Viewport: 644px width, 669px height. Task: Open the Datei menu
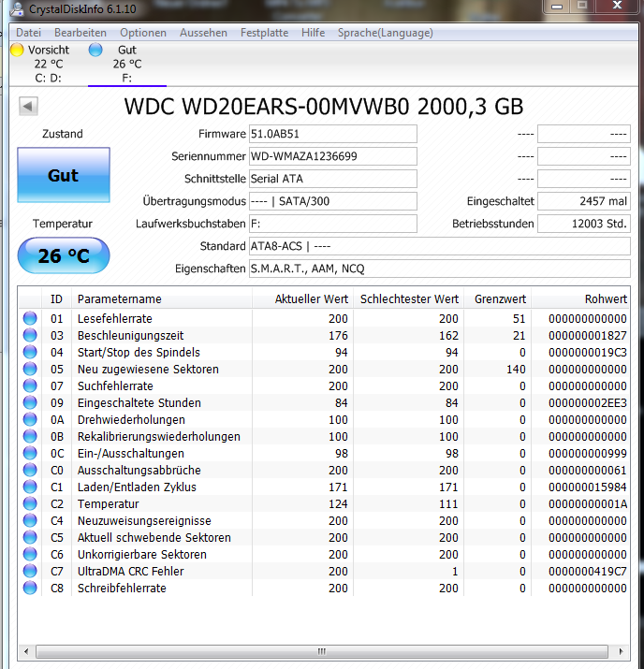tap(29, 33)
